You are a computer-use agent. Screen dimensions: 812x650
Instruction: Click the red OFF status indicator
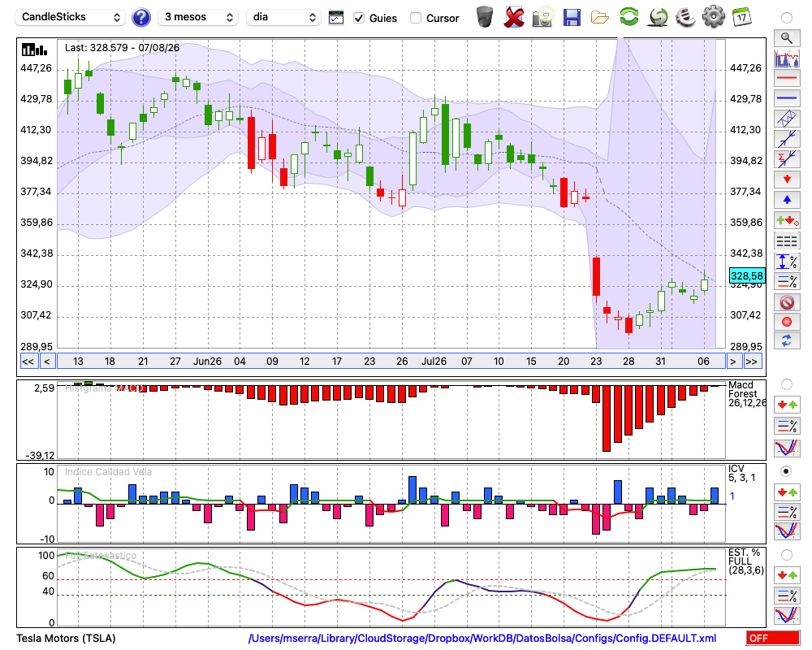pos(773,638)
